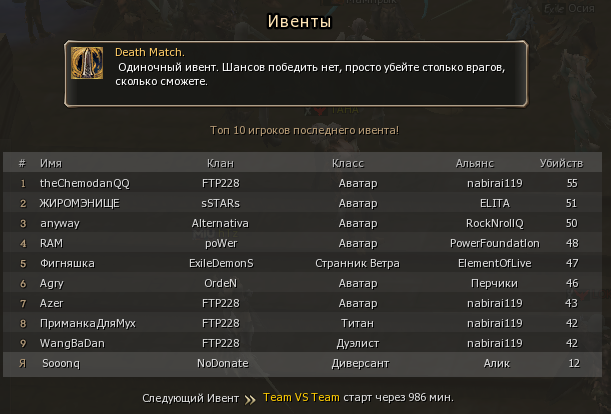This screenshot has width=611, height=414.
Task: Click the Alternativa clan name
Action: pyautogui.click(x=220, y=223)
